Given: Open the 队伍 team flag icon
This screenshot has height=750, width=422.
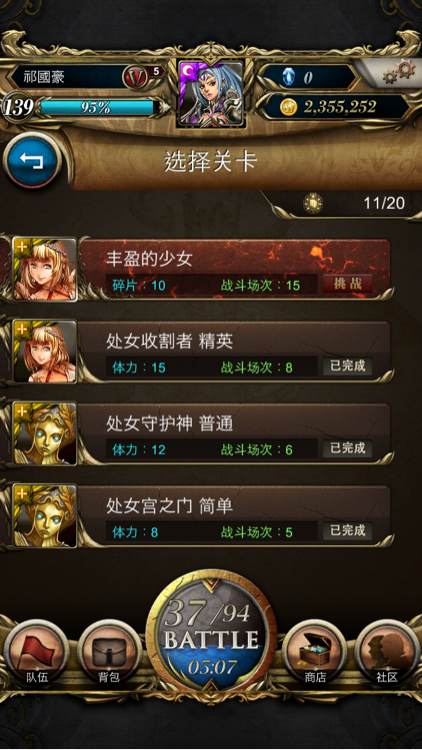Looking at the screenshot, I should pos(36,652).
